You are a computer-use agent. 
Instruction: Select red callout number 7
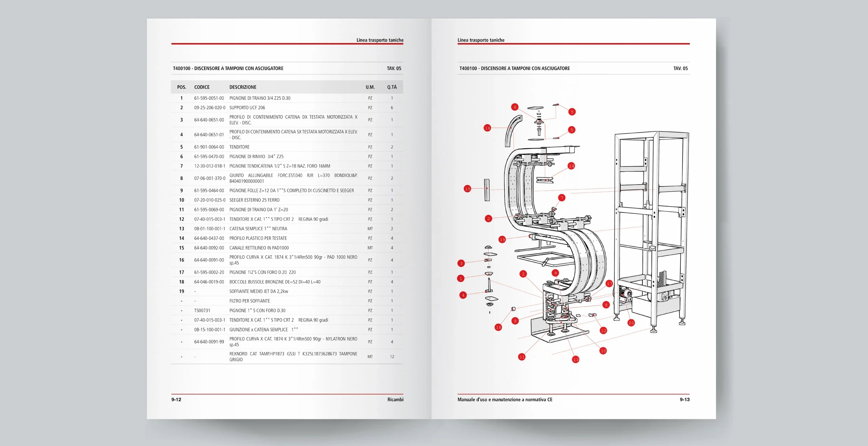(x=562, y=198)
